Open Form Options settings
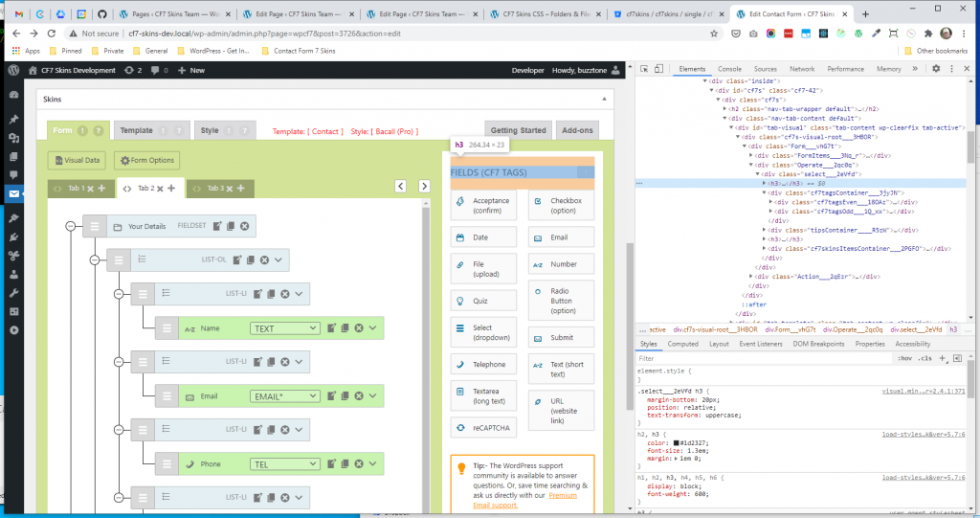Screen dimensions: 980x518 point(145,161)
